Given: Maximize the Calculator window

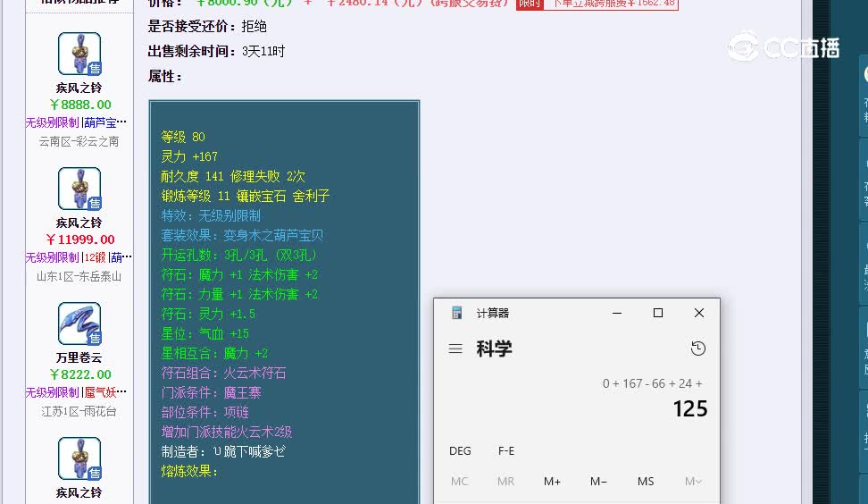Looking at the screenshot, I should [658, 313].
